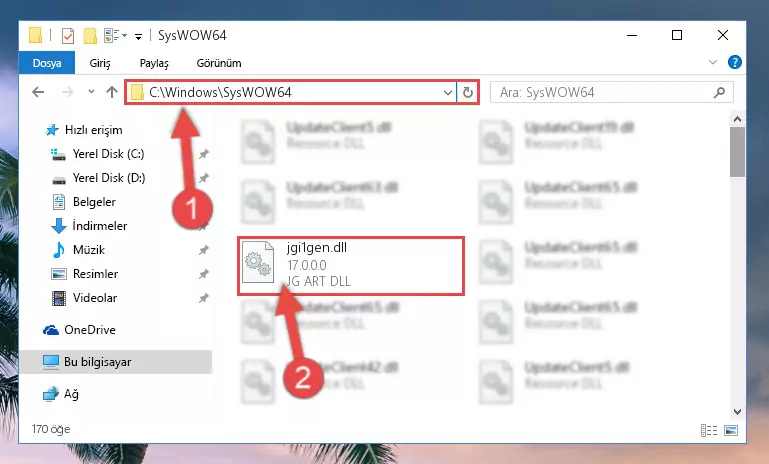Image resolution: width=769 pixels, height=464 pixels.
Task: Open the Dosya menu tab
Action: pos(47,63)
